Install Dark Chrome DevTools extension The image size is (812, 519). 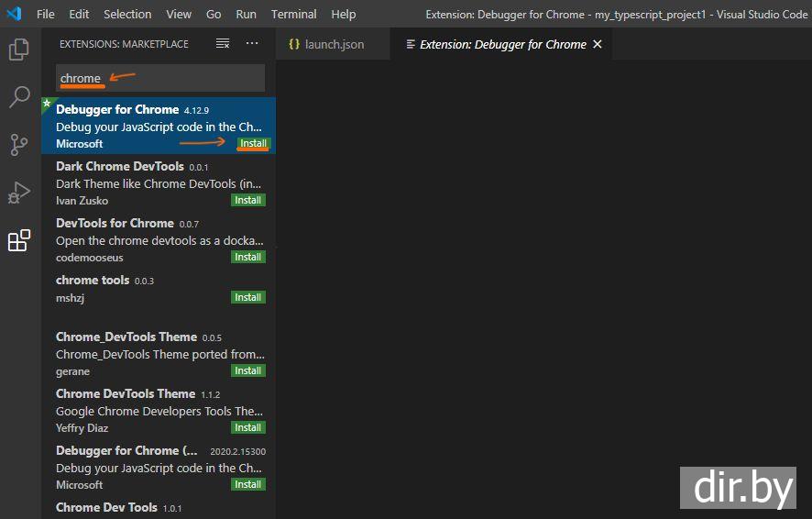tap(247, 200)
